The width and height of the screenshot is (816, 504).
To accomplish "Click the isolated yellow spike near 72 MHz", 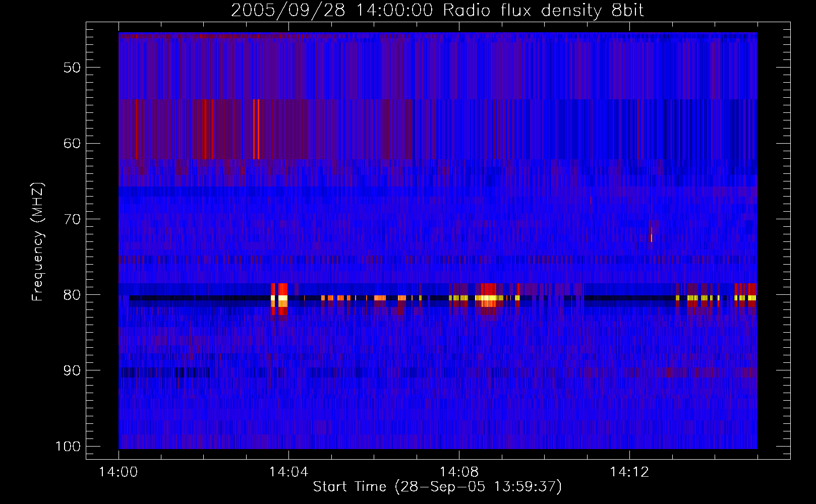I will click(x=651, y=237).
